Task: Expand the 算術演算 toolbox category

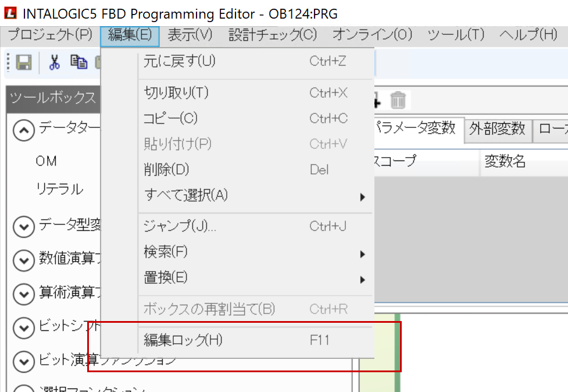Action: [23, 294]
